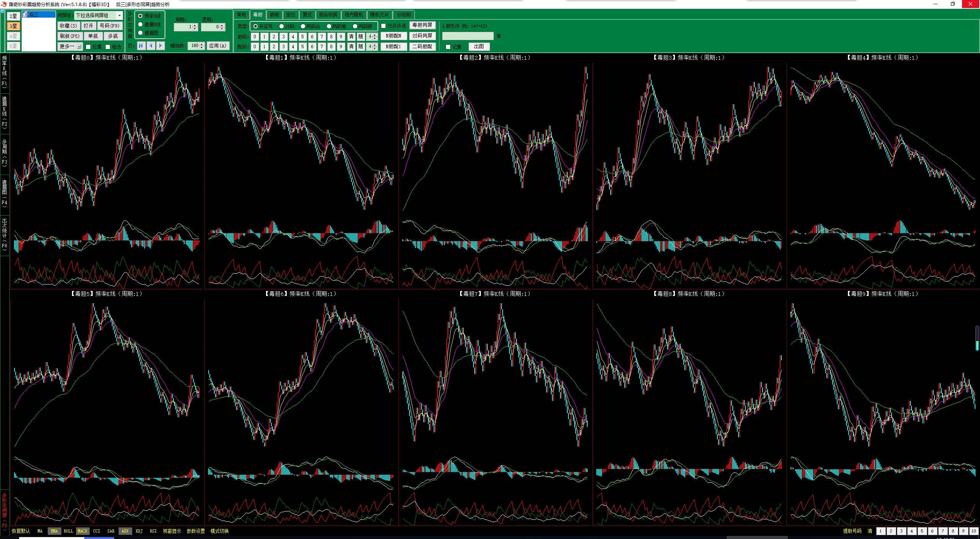The width and height of the screenshot is (980, 539).
Task: Enable the KDJ indicator
Action: point(139,531)
